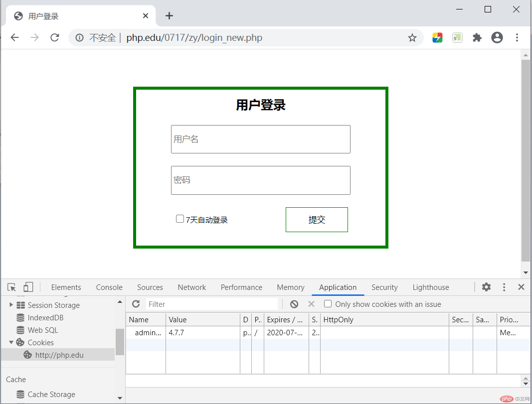Refresh the cookies table

pyautogui.click(x=136, y=304)
